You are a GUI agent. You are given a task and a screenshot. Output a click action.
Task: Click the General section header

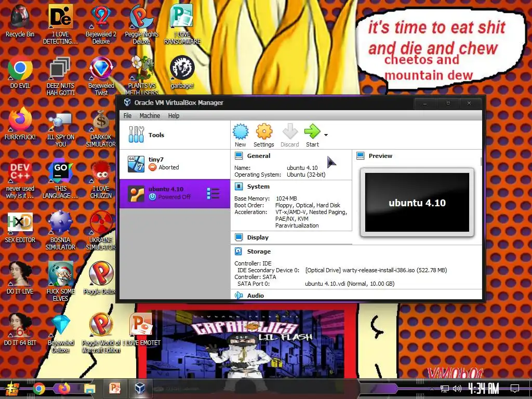pos(259,156)
